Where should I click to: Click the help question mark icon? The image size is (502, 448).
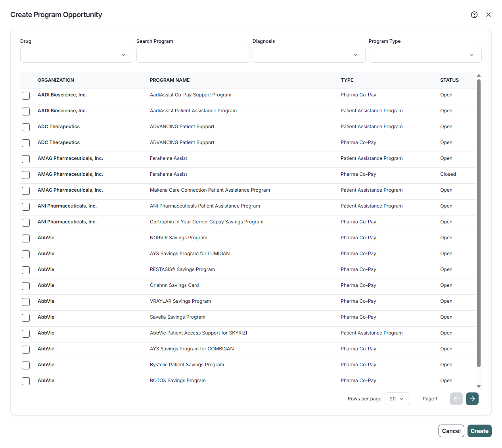[474, 15]
